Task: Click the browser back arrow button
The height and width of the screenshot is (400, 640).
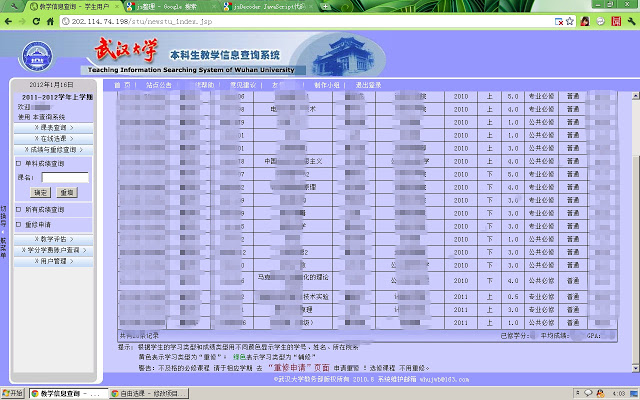Action: click(x=9, y=20)
